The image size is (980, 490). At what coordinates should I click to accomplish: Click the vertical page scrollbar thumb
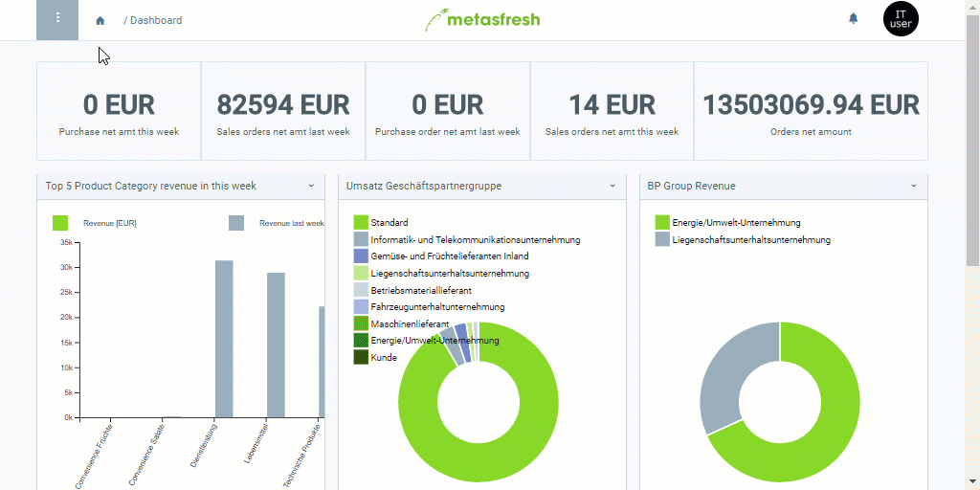click(973, 140)
